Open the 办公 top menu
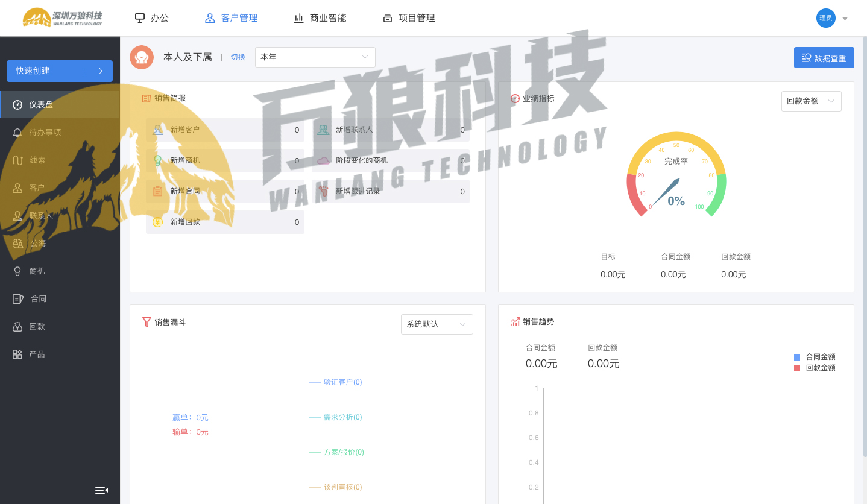 pos(151,18)
